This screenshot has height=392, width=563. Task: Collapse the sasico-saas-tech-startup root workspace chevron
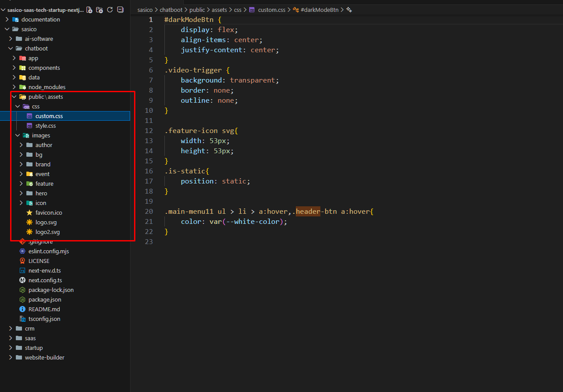point(4,10)
